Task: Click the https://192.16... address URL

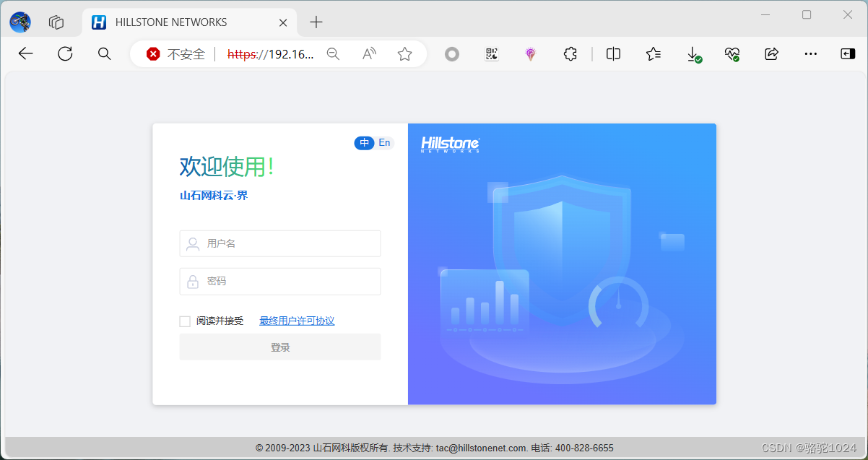Action: click(x=271, y=54)
